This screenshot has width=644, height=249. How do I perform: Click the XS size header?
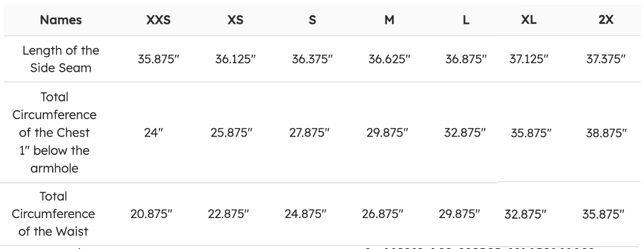235,20
